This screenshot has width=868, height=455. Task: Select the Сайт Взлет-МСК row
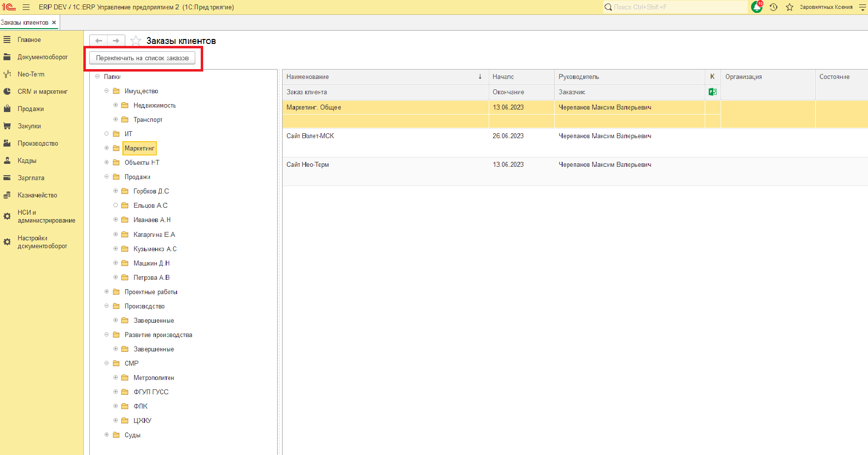coord(575,143)
